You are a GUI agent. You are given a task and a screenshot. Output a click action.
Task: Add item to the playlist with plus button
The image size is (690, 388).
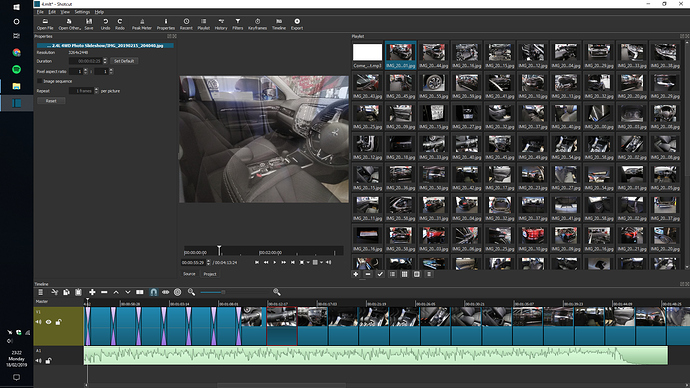[x=356, y=274]
